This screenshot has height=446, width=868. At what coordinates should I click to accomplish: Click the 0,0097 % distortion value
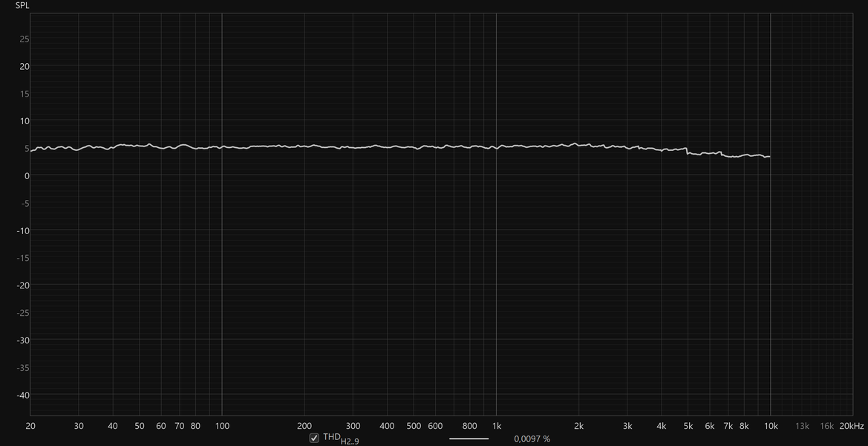click(x=532, y=439)
